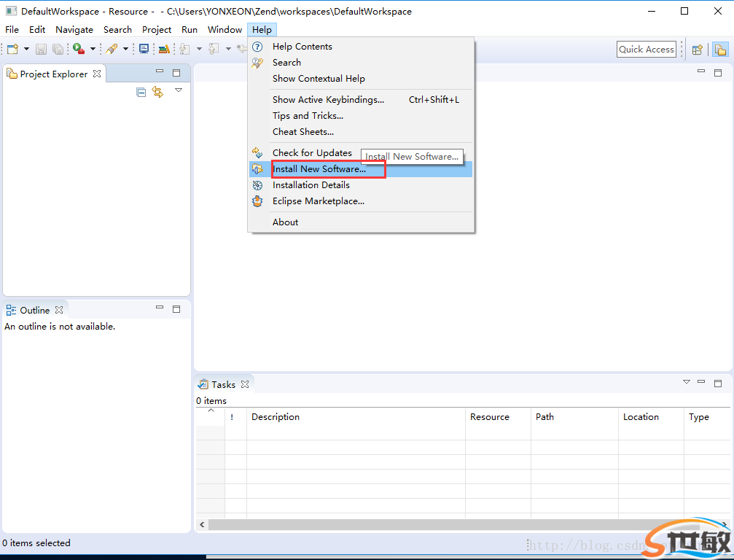Click the External Tools run icon

(79, 49)
